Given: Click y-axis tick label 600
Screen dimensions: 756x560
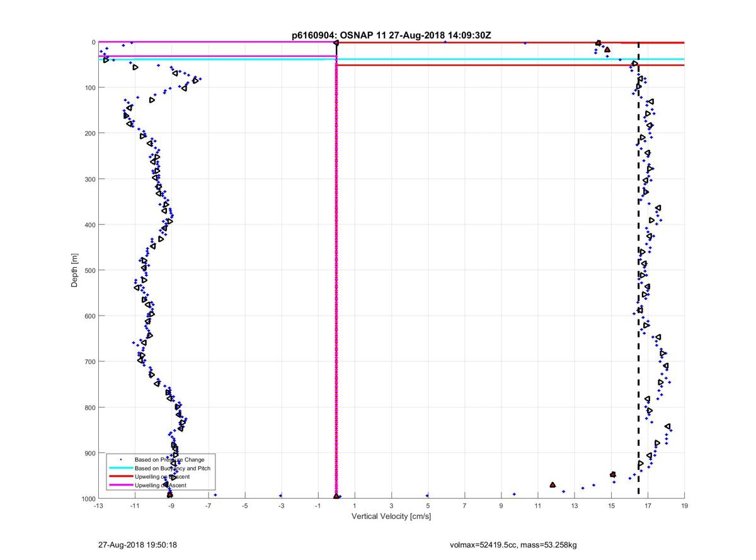Looking at the screenshot, I should point(89,316).
